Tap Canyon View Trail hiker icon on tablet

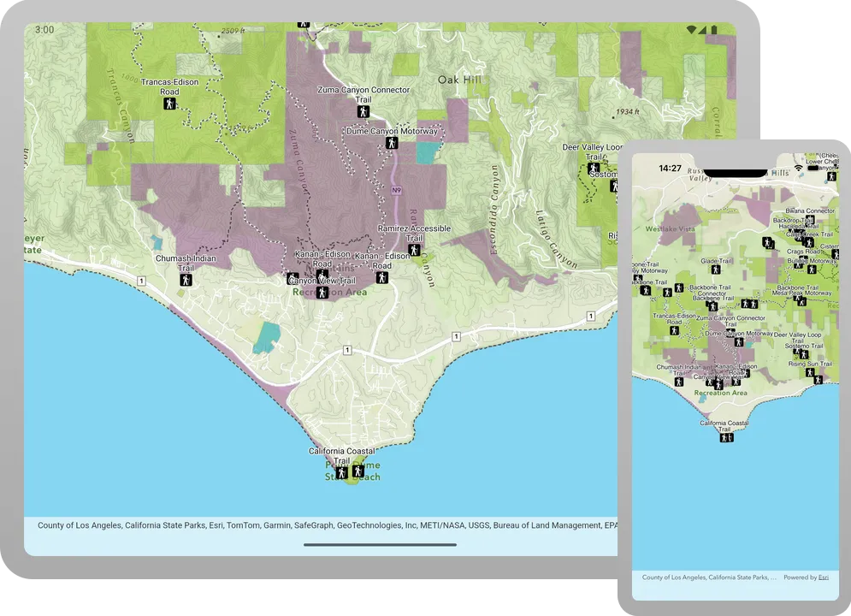click(323, 293)
